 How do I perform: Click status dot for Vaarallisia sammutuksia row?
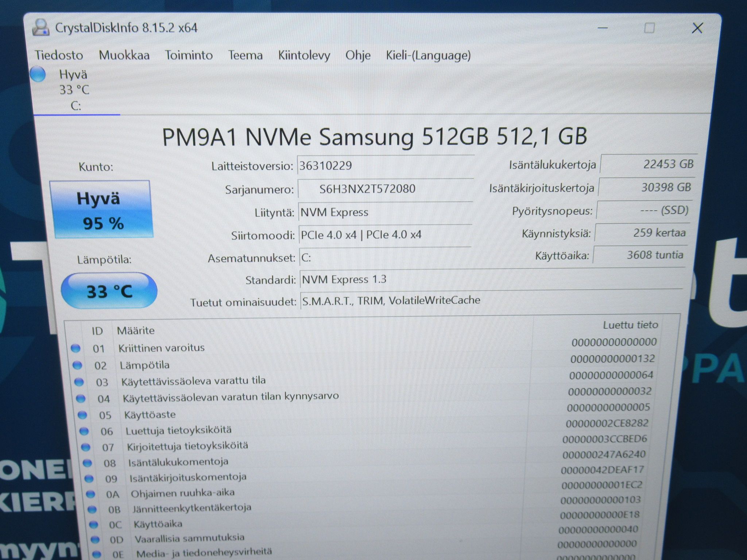95,540
